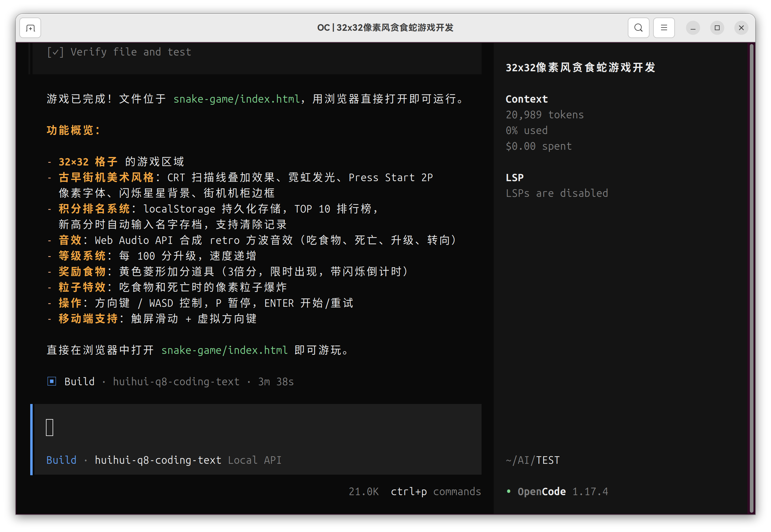Image resolution: width=771 pixels, height=532 pixels.
Task: Click the Local API provider label
Action: [x=255, y=460]
